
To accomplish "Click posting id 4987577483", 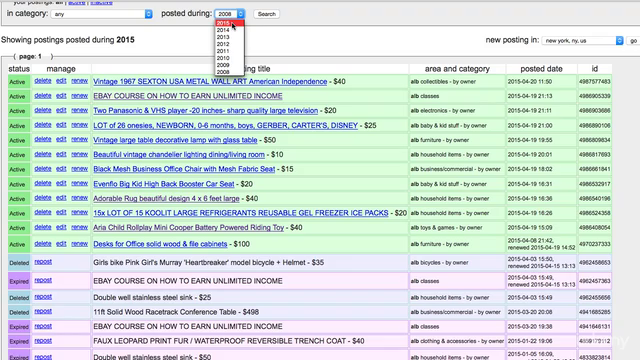I will click(x=595, y=82).
